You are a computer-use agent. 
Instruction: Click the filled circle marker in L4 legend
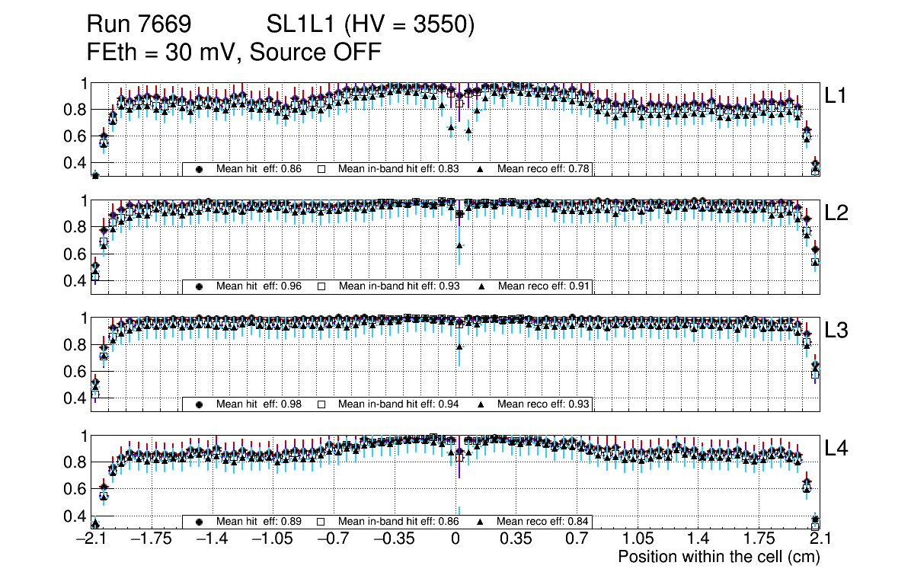coord(200,522)
